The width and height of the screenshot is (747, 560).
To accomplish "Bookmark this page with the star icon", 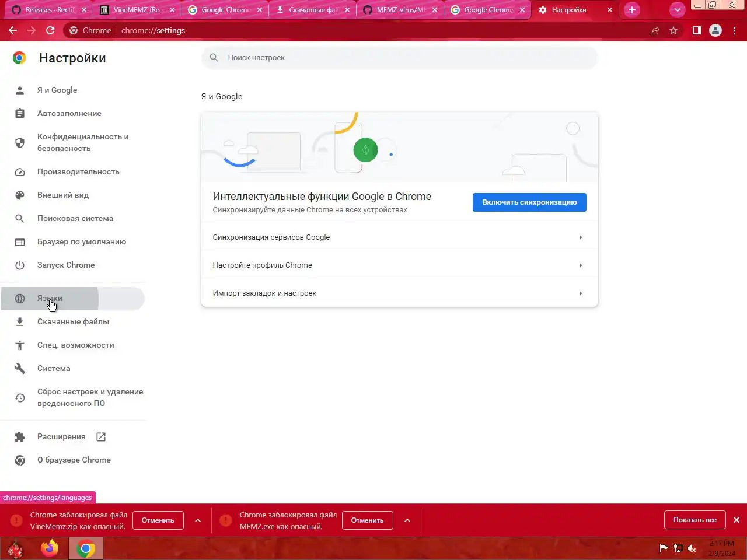I will (x=673, y=30).
